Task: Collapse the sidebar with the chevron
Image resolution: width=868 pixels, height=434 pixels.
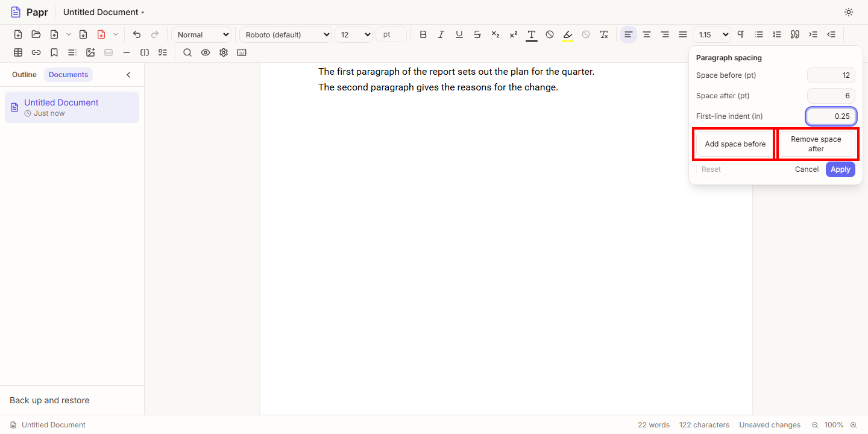Action: [128, 75]
